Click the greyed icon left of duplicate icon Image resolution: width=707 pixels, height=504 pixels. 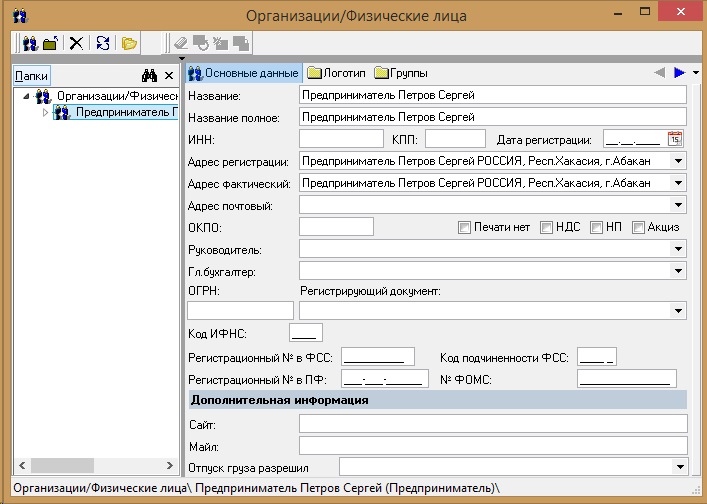pyautogui.click(x=220, y=43)
